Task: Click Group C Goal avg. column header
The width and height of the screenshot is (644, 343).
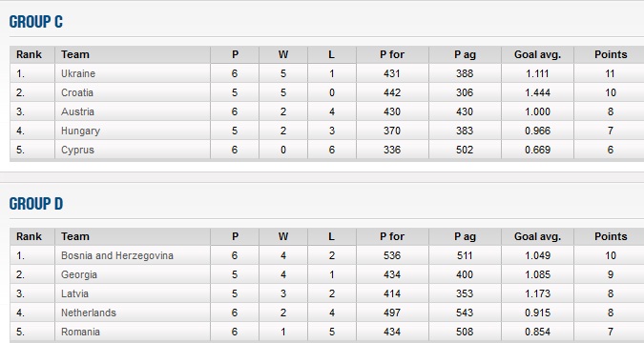Action: click(x=537, y=54)
